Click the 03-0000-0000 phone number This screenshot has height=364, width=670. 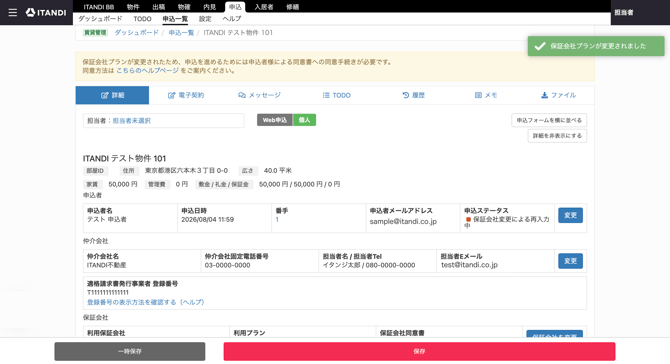pyautogui.click(x=227, y=265)
